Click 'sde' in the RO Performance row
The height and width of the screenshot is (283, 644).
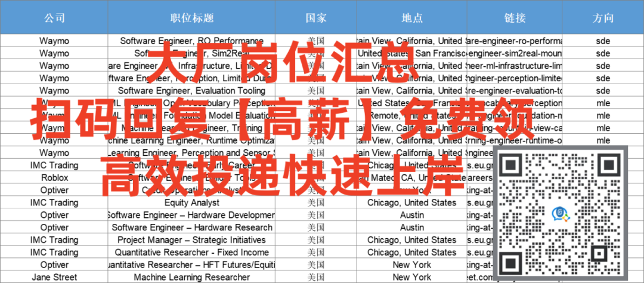coord(603,41)
